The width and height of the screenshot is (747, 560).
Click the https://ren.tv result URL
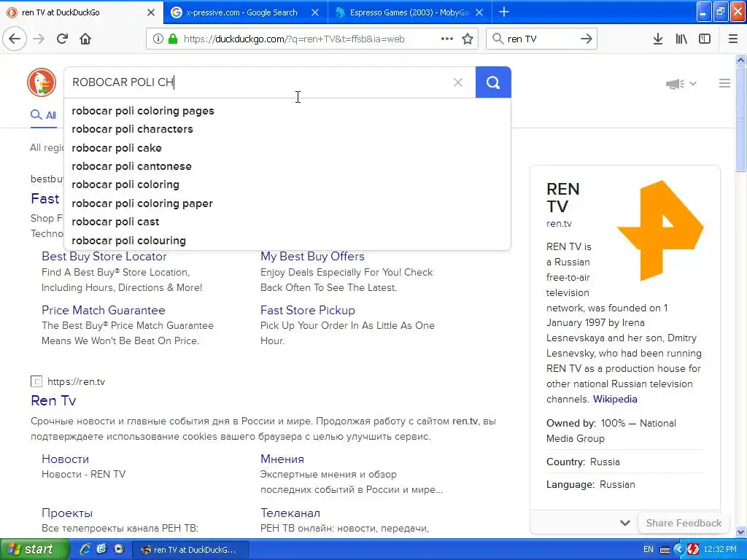click(x=76, y=381)
